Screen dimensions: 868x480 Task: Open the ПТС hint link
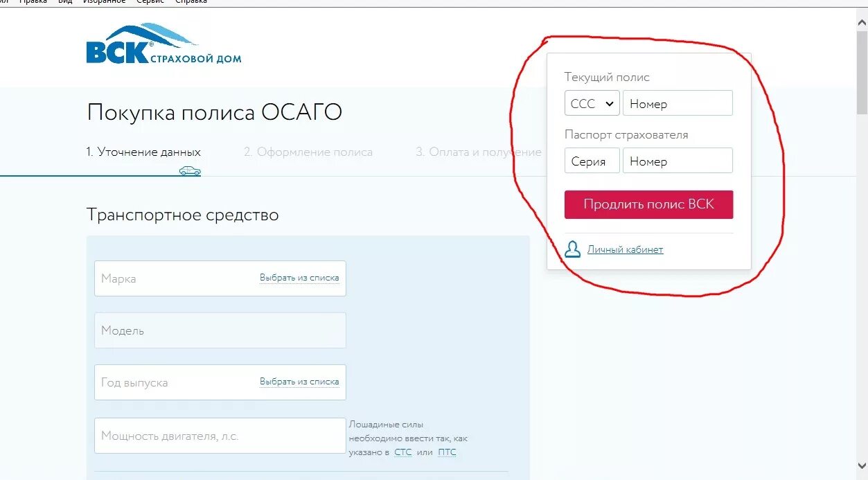pyautogui.click(x=448, y=452)
